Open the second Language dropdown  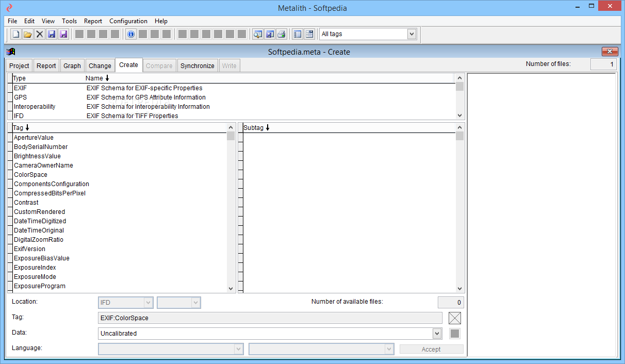(x=389, y=349)
